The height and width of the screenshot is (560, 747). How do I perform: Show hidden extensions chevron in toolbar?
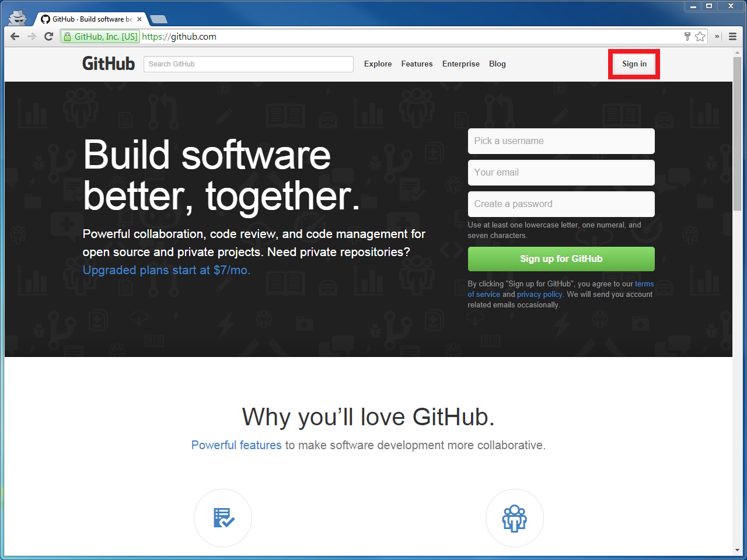tap(717, 36)
